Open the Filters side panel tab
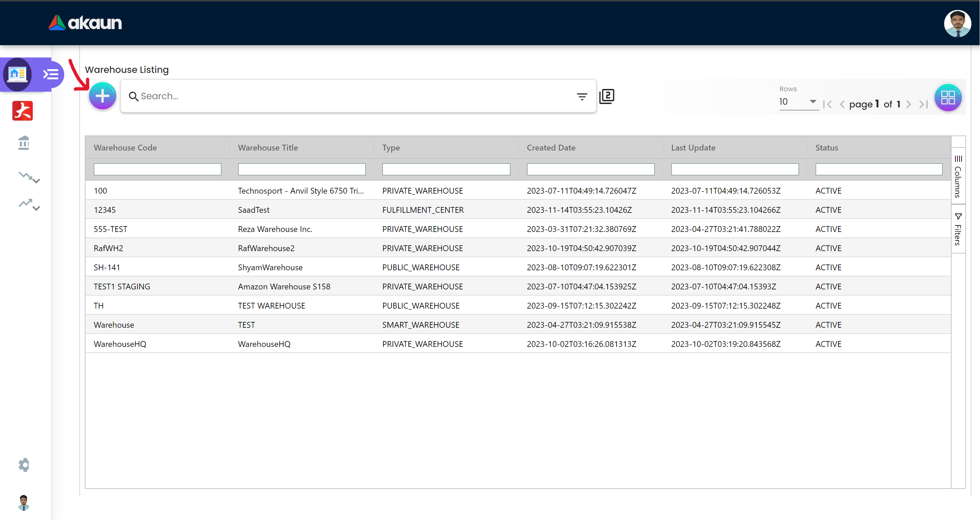Viewport: 980px width, 520px height. point(958,229)
